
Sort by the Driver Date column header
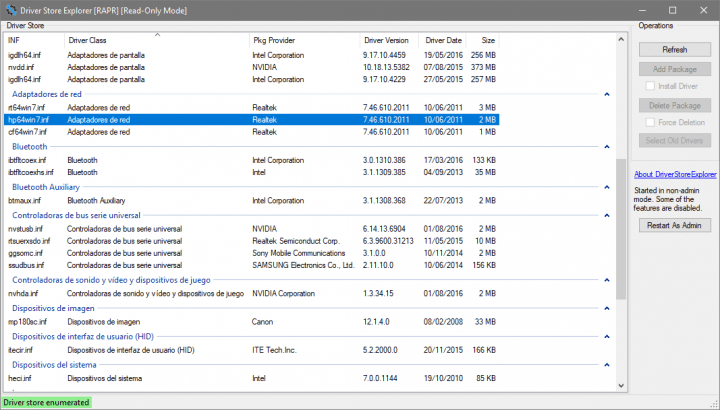tap(443, 40)
